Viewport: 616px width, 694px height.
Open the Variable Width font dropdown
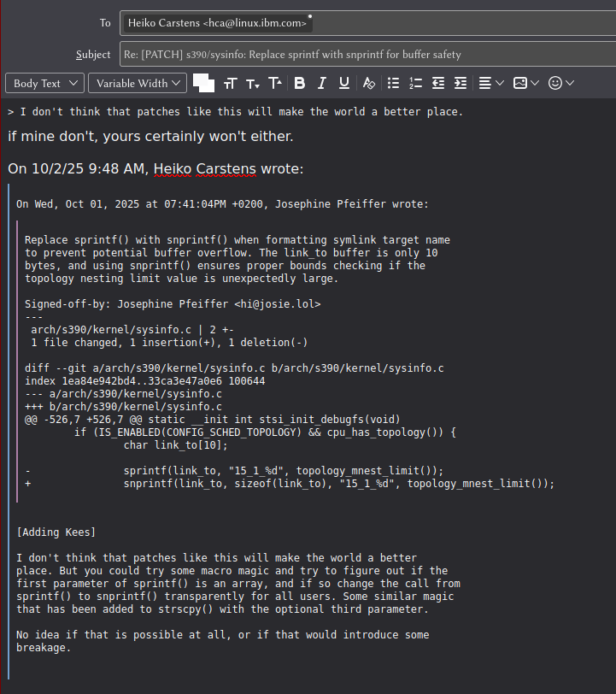click(x=138, y=83)
